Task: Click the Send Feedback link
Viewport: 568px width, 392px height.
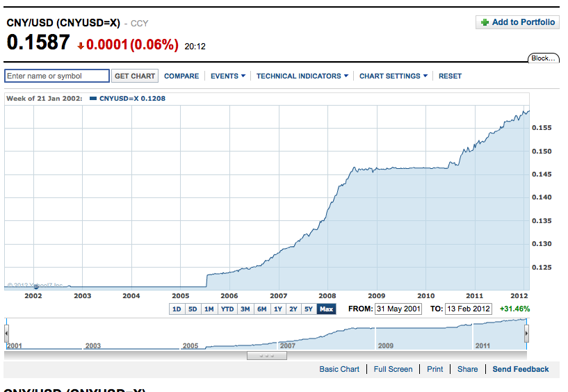Action: tap(520, 369)
